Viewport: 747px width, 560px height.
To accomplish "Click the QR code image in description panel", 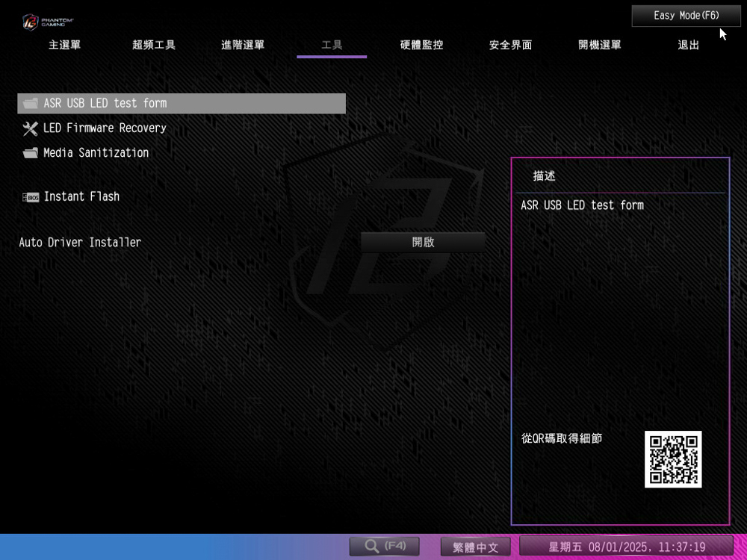I will coord(673,459).
